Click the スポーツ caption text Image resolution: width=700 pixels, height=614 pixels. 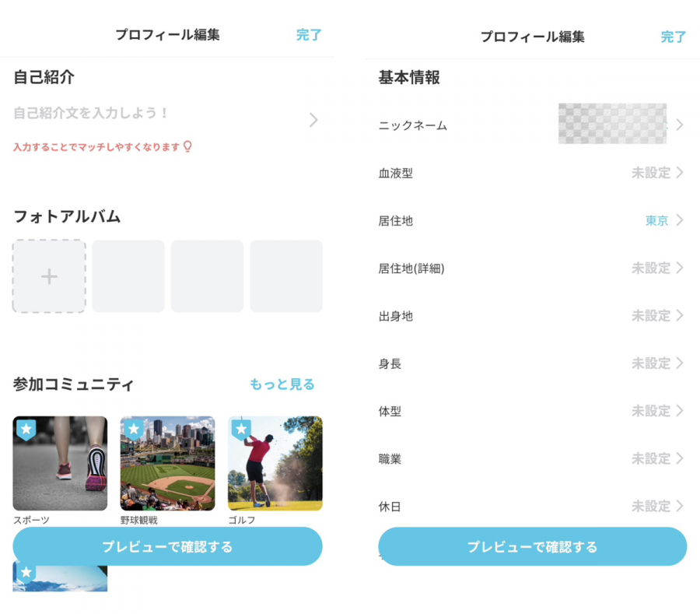click(31, 520)
